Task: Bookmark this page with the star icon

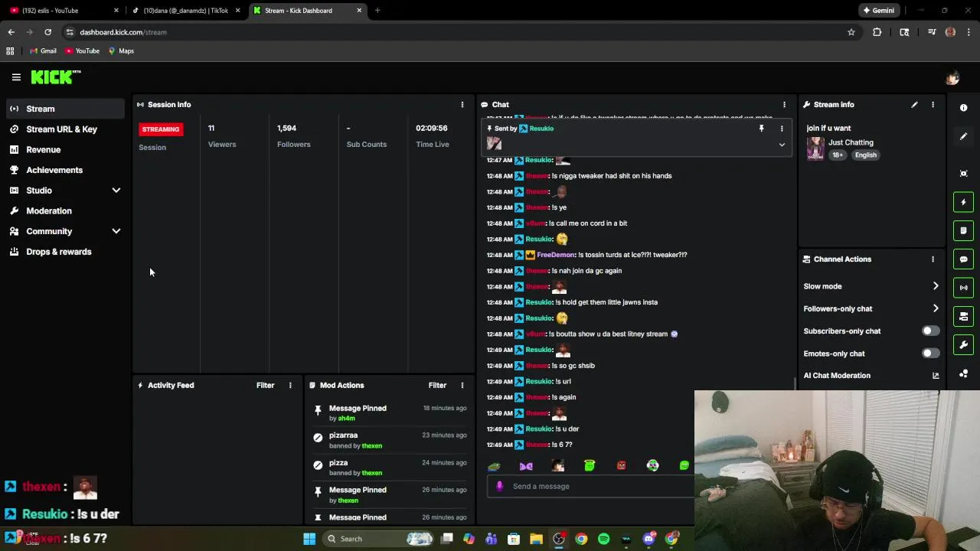Action: point(851,32)
